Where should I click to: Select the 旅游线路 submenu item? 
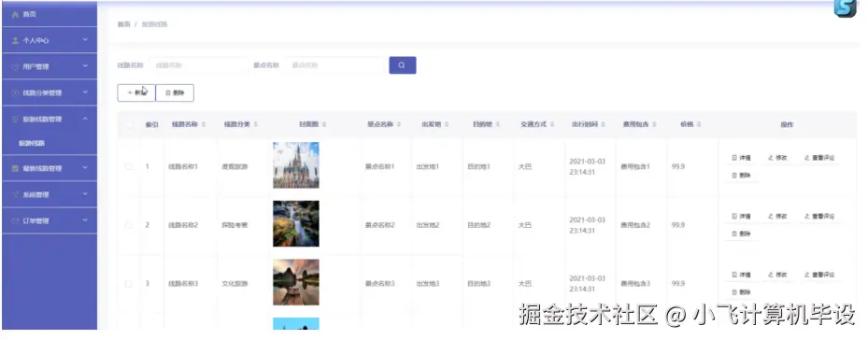pos(50,143)
